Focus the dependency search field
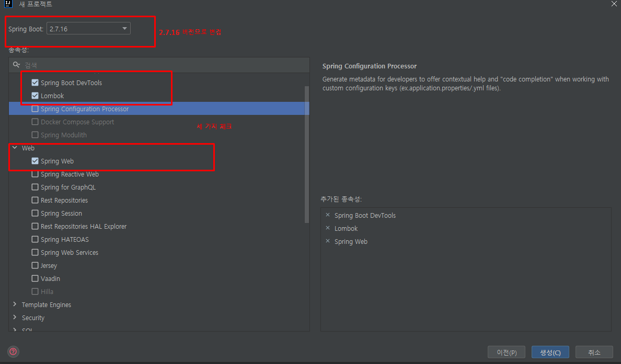The height and width of the screenshot is (364, 621). pos(159,65)
